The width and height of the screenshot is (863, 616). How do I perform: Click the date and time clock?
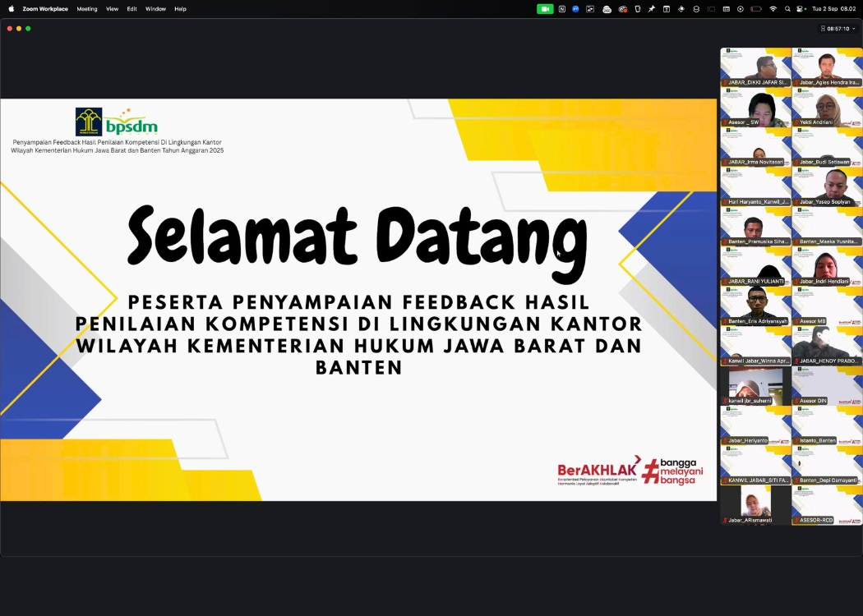coord(834,9)
